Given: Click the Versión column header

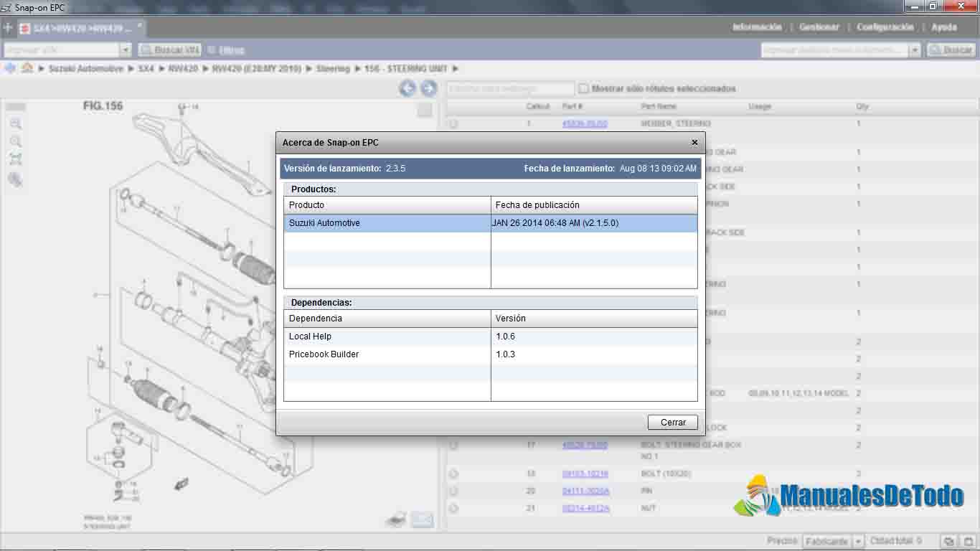Looking at the screenshot, I should click(x=594, y=319).
